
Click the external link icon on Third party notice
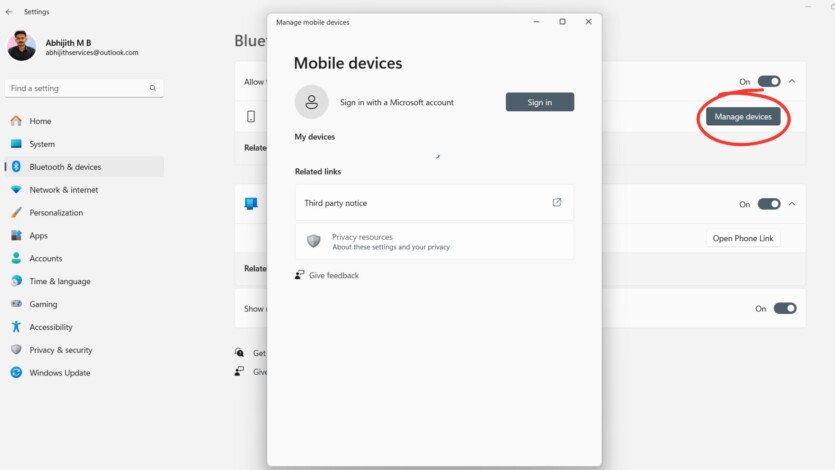click(556, 202)
